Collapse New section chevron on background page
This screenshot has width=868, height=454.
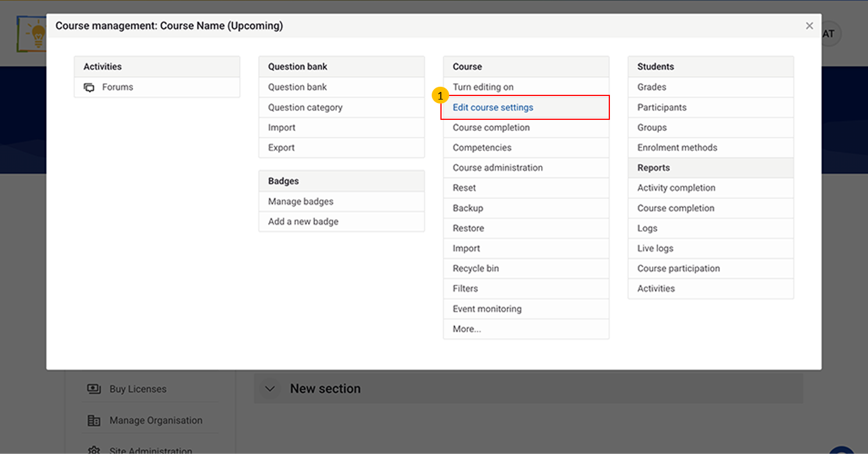(270, 389)
